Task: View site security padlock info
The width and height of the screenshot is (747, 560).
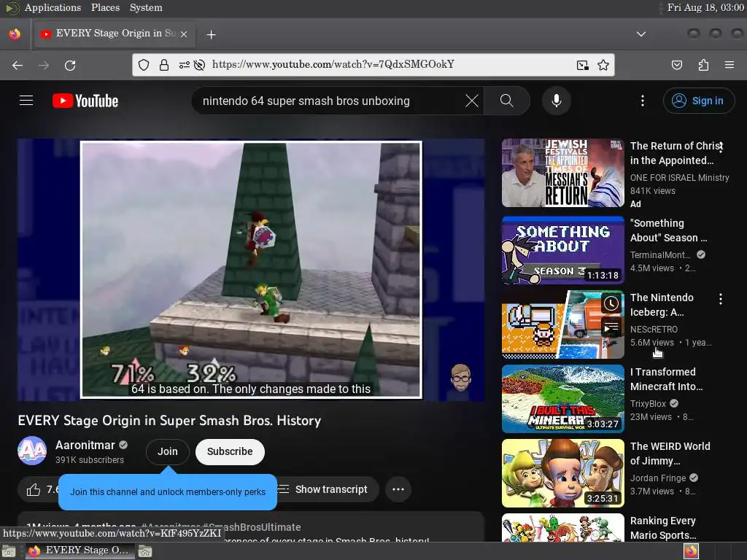Action: pos(164,65)
